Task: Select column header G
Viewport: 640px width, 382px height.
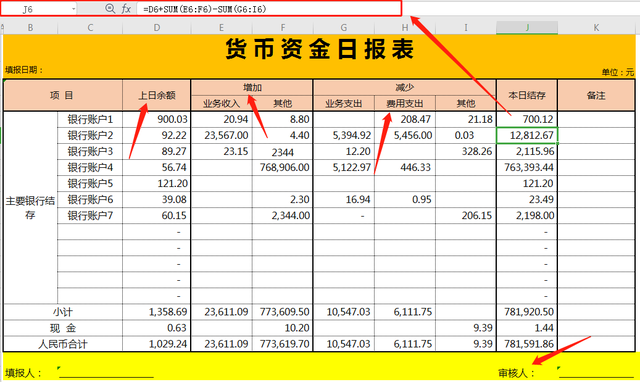Action: click(x=344, y=28)
